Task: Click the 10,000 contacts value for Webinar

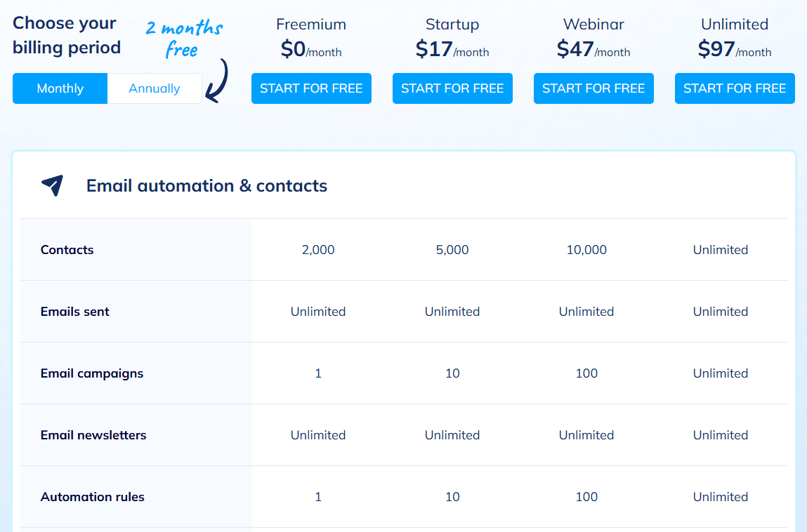Action: 586,250
